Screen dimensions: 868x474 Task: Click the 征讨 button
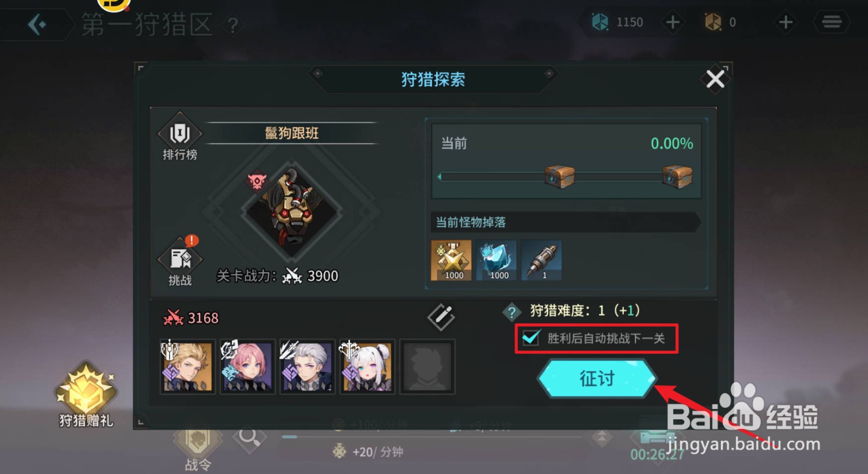coord(597,379)
